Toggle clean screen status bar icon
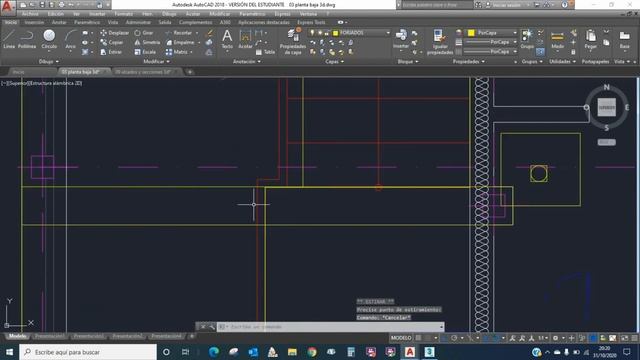Screen dimensions: 640x360 pyautogui.click(x=624, y=338)
